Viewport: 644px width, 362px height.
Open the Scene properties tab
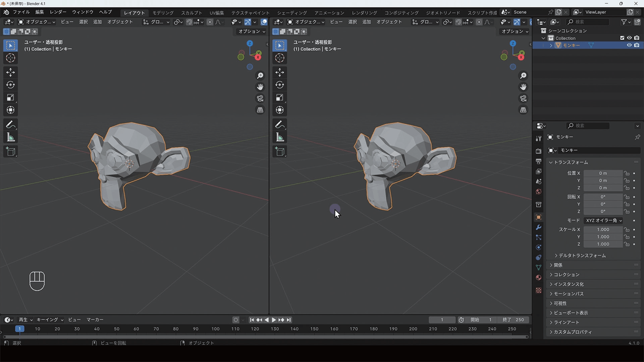pos(538,182)
